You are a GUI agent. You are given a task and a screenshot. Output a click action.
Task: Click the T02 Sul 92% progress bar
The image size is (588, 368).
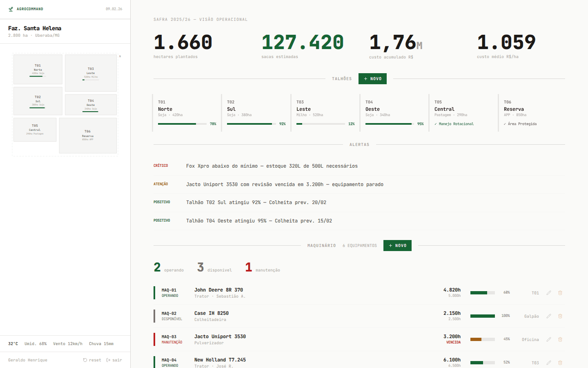(249, 123)
